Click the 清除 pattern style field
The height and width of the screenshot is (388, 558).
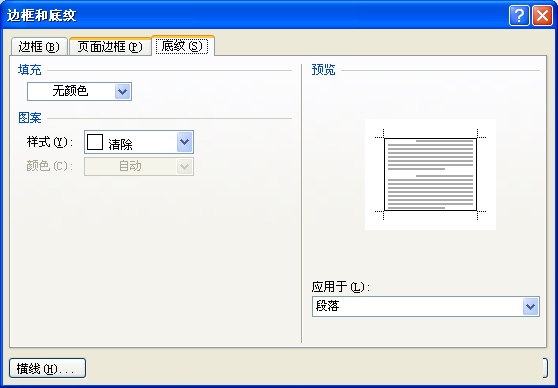(139, 142)
